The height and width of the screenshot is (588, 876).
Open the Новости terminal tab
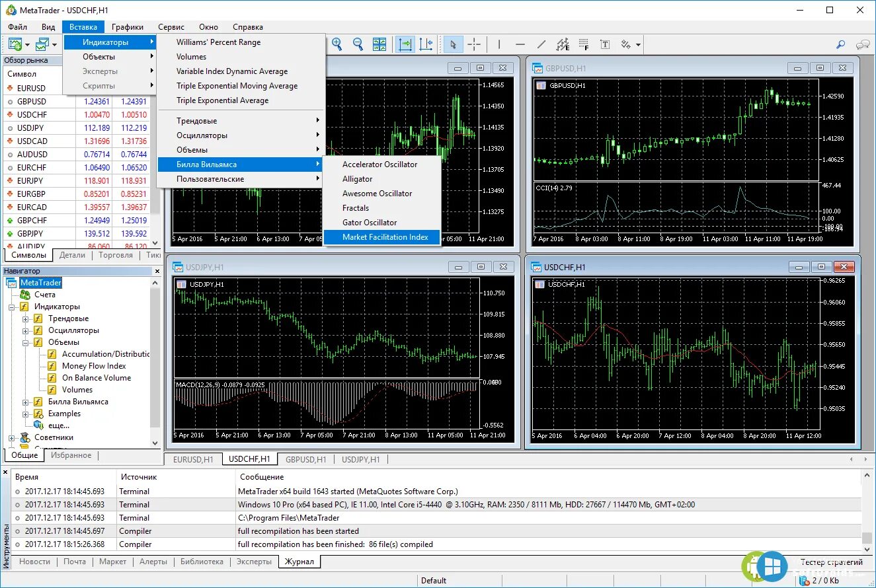point(34,562)
